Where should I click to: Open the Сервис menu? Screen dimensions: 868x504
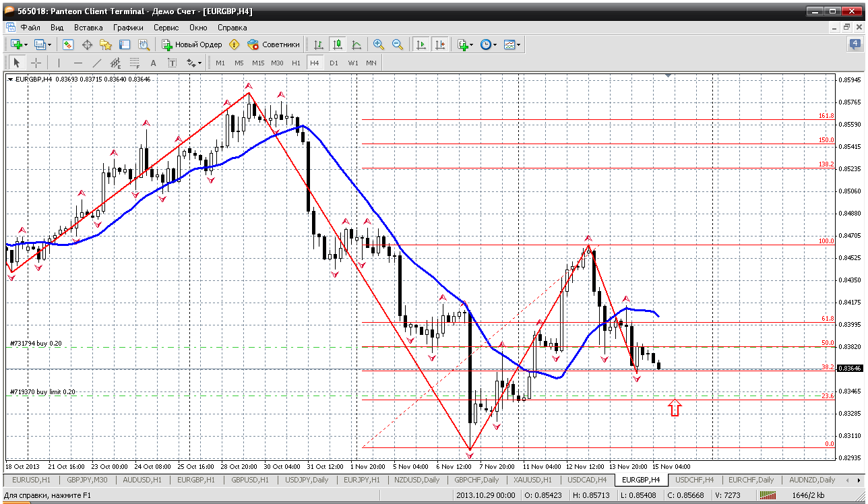click(x=166, y=28)
